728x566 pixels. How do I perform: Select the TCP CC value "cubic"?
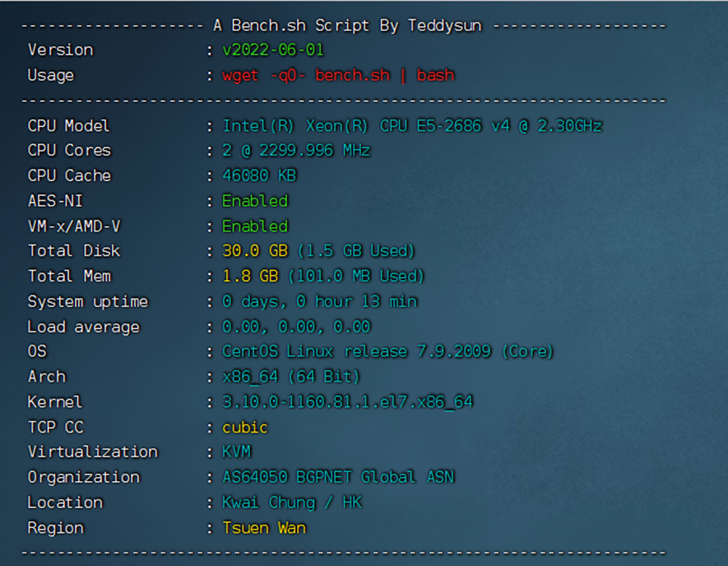(245, 427)
